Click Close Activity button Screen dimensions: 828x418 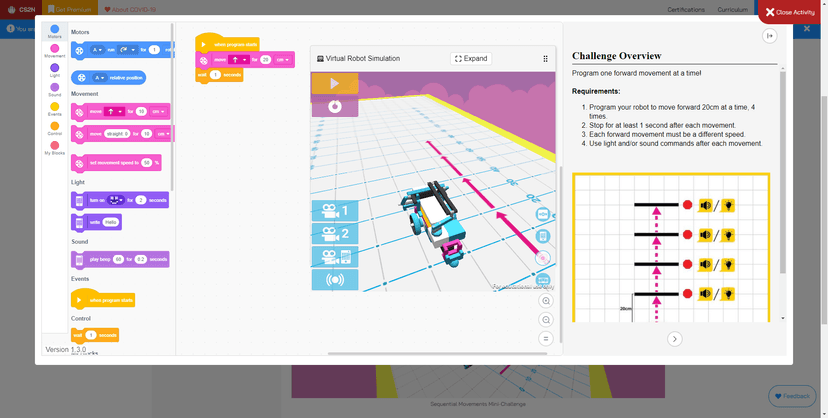coord(791,12)
